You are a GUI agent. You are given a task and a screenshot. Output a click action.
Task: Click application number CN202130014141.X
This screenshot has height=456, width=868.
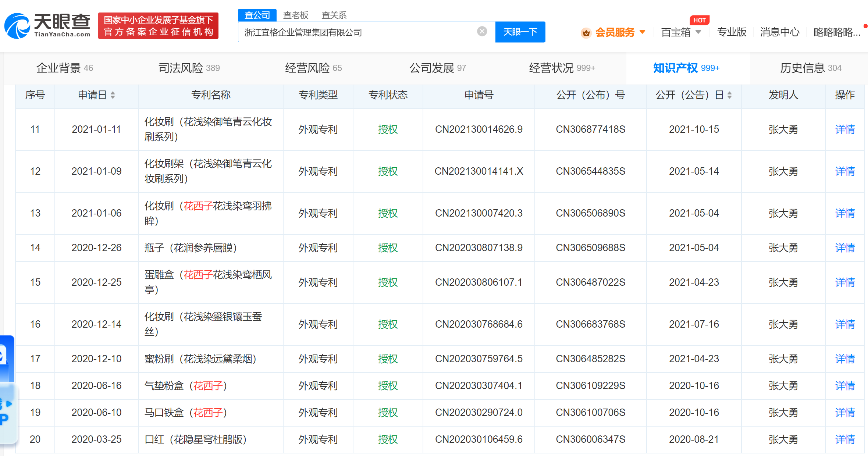point(479,171)
